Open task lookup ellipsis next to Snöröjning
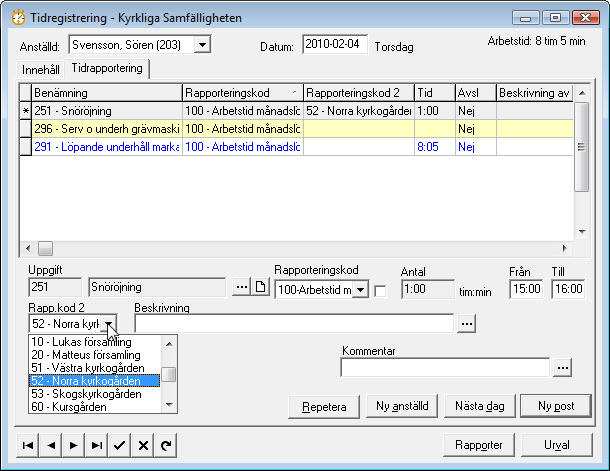610x471 pixels. 241,287
